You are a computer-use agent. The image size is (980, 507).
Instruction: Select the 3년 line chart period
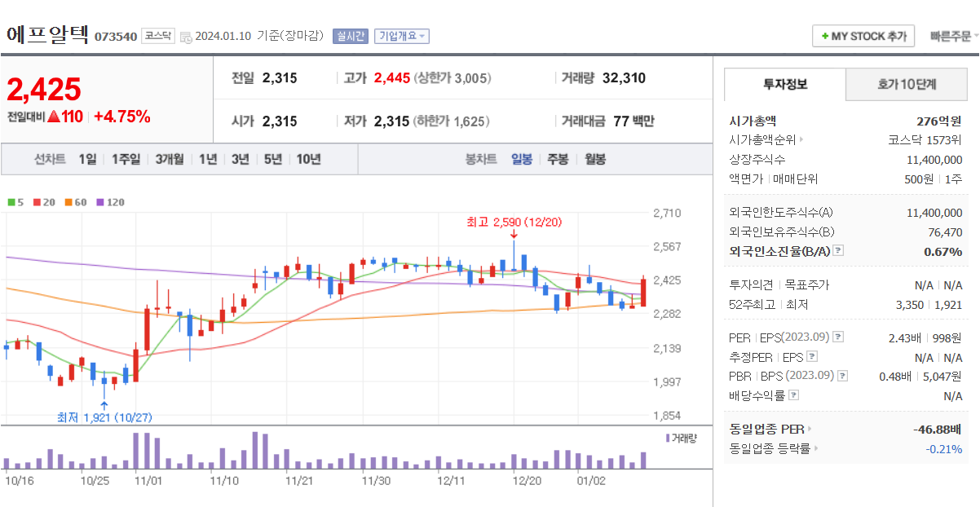pos(240,159)
